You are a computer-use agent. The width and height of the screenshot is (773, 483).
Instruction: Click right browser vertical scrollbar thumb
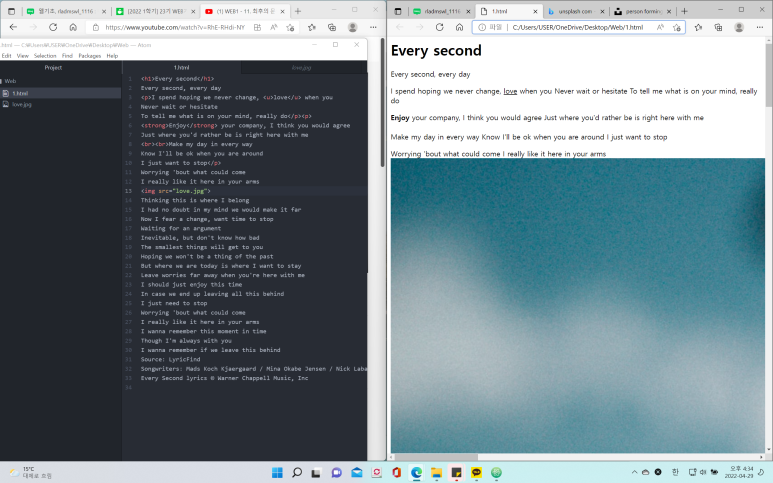pos(769,74)
